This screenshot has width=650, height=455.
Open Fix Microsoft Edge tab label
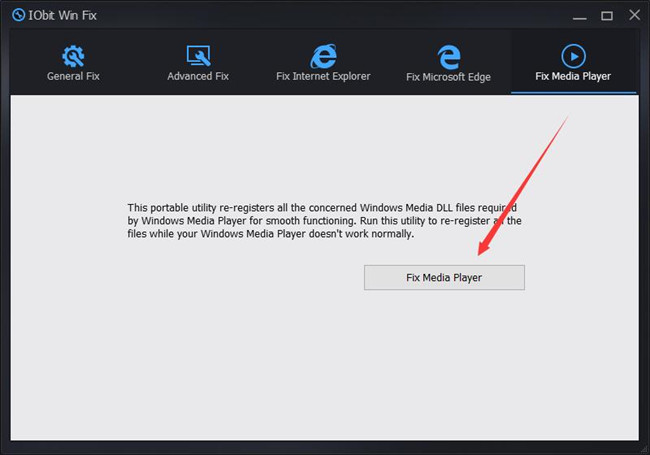(449, 77)
